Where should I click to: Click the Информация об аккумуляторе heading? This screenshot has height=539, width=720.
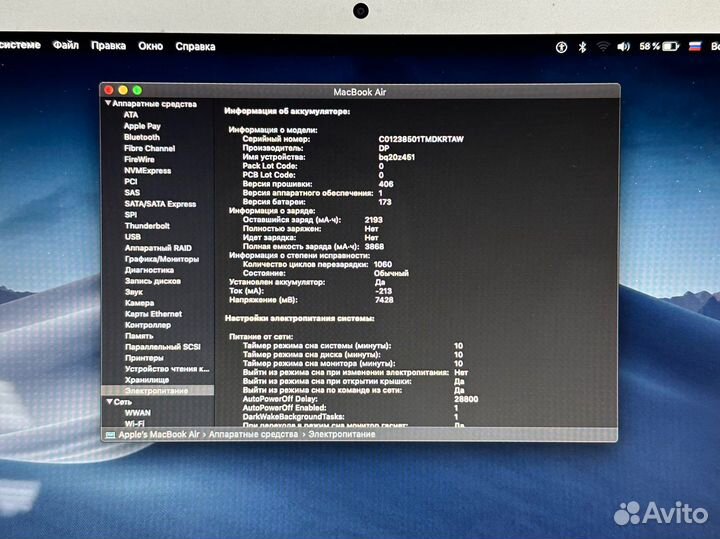(287, 111)
